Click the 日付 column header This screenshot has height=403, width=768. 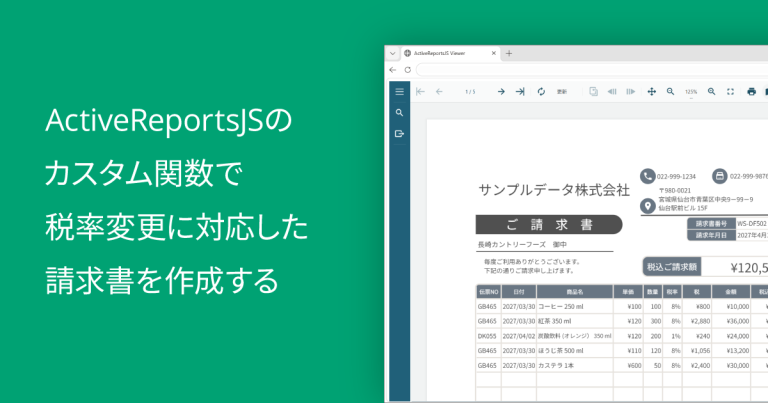tap(519, 292)
